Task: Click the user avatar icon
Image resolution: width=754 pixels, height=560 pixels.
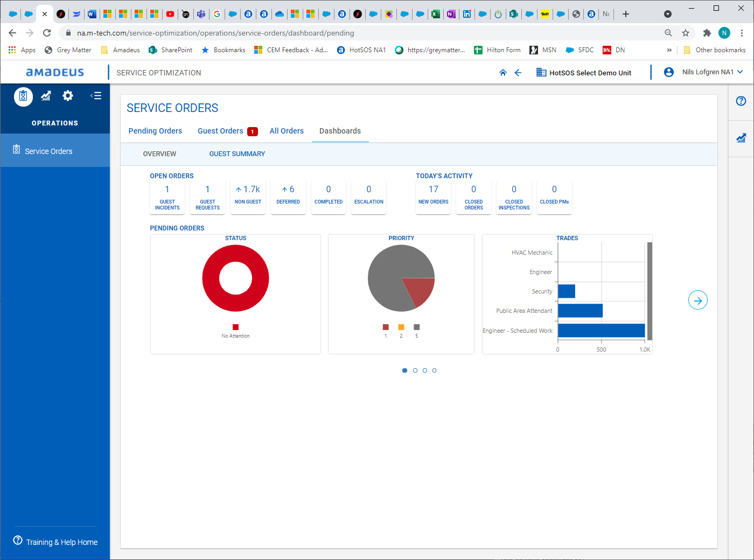Action: pyautogui.click(x=669, y=72)
